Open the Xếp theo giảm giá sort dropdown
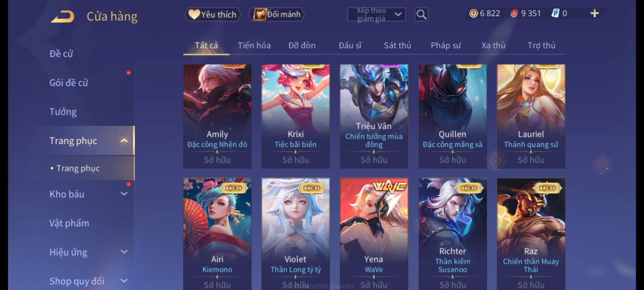This screenshot has height=290, width=644. tap(376, 15)
